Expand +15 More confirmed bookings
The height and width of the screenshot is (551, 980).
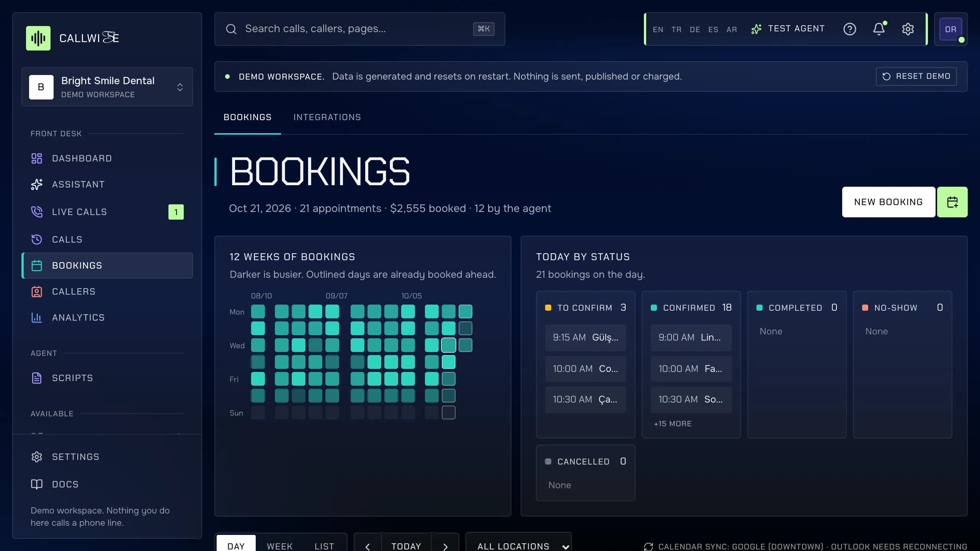tap(673, 424)
